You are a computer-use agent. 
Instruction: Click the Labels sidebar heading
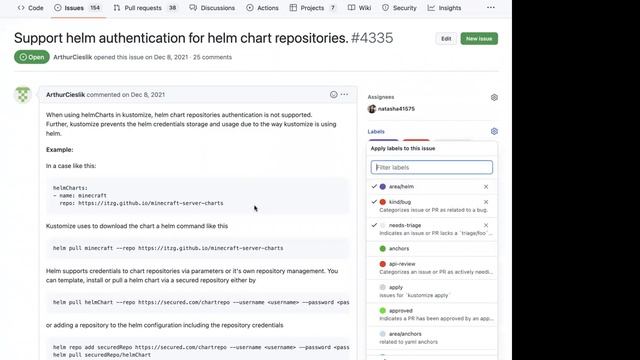click(376, 131)
